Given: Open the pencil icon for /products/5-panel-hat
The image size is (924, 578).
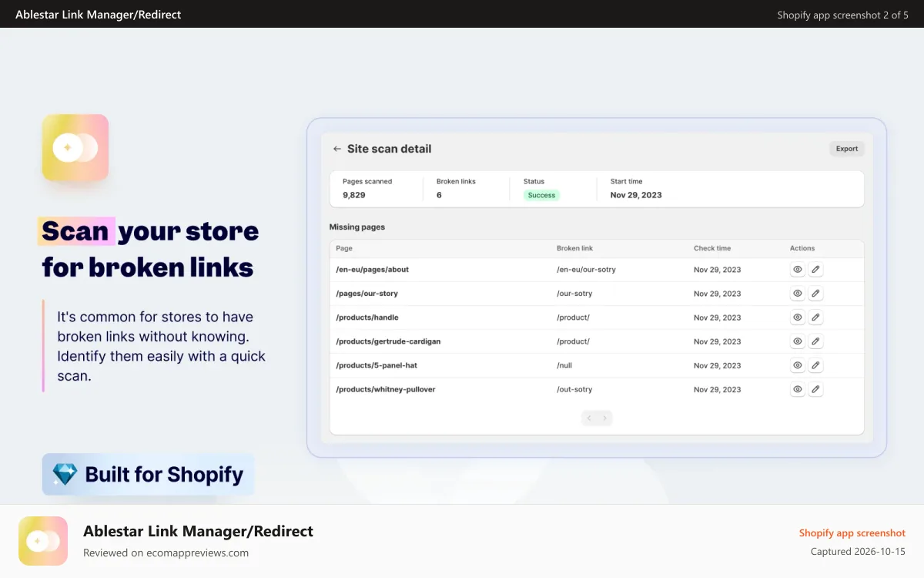Looking at the screenshot, I should coord(815,365).
